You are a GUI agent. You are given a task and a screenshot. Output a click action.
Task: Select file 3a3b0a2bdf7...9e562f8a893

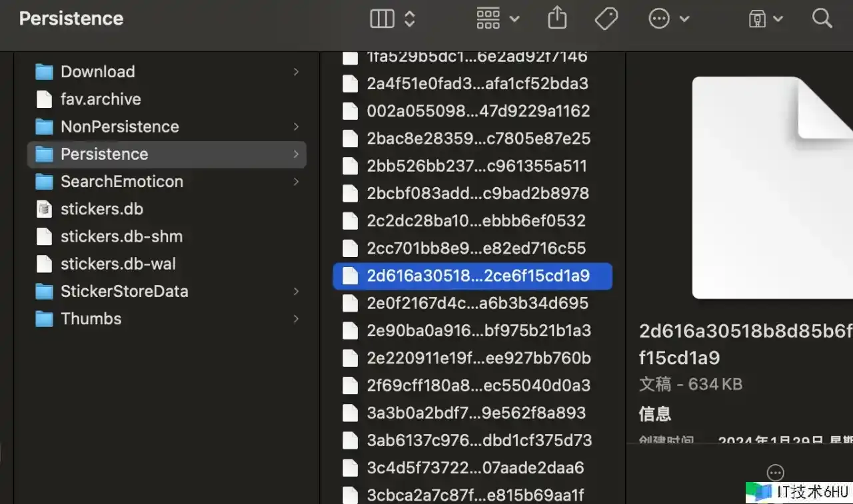pos(476,413)
